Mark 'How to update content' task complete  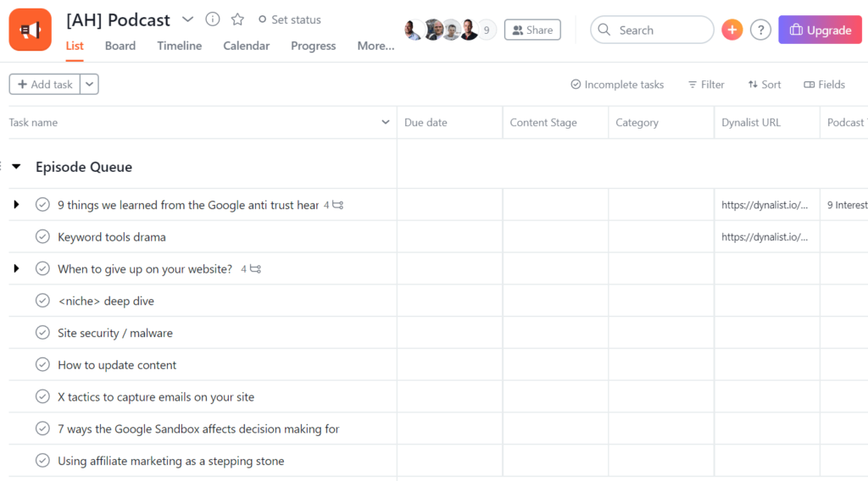(42, 365)
